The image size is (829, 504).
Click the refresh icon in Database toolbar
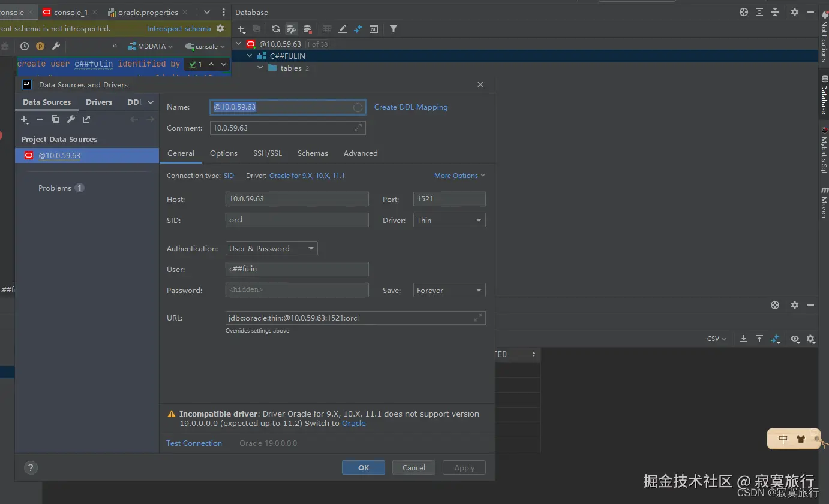point(275,29)
